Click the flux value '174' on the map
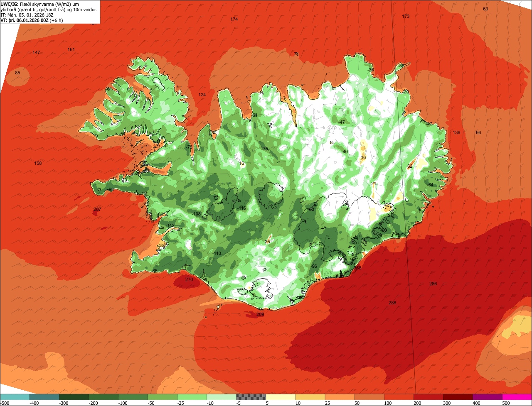The image size is (532, 406). pyautogui.click(x=234, y=19)
